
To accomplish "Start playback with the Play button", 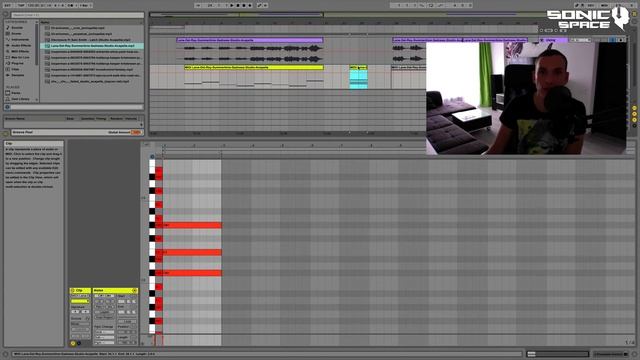I will coord(232,5).
